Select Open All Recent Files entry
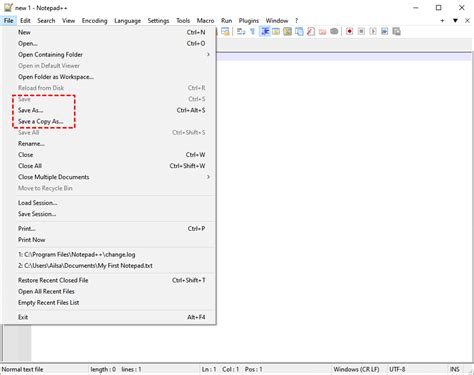 [x=109, y=291]
